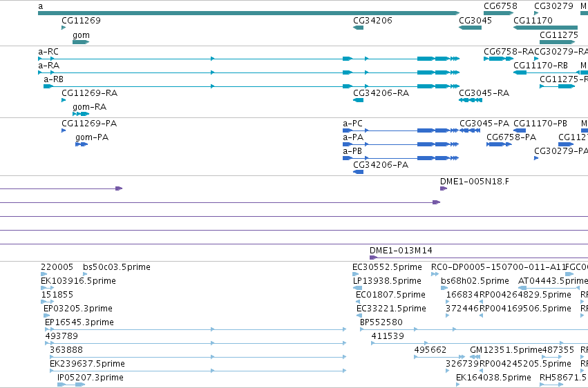Select the a-RA transcript
Image resolution: width=588 pixels, height=388 pixels.
tap(249, 72)
